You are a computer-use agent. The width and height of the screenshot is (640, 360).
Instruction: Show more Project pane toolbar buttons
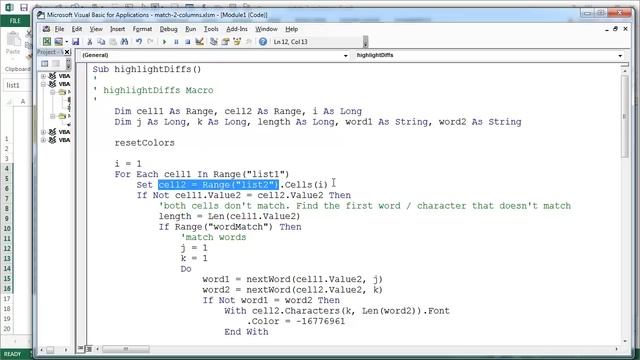(x=69, y=63)
